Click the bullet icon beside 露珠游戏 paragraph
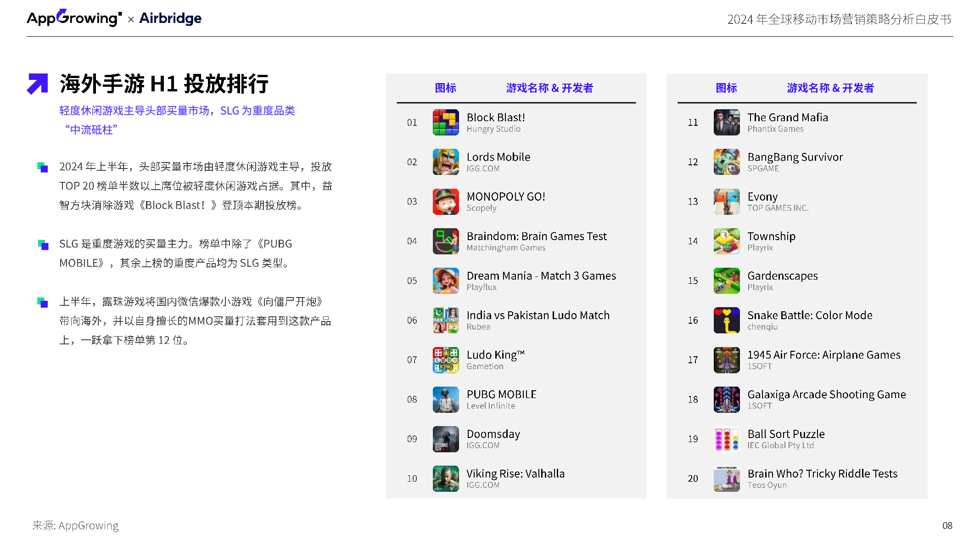Image resolution: width=980 pixels, height=551 pixels. pyautogui.click(x=43, y=302)
